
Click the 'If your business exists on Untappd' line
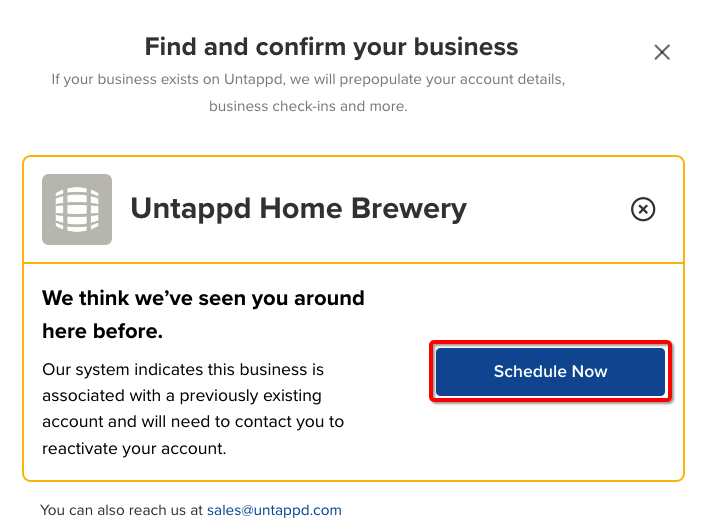308,80
